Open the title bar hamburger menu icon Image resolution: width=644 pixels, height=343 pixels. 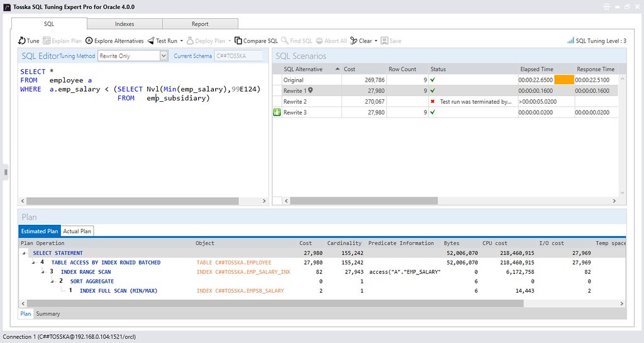coord(607,7)
